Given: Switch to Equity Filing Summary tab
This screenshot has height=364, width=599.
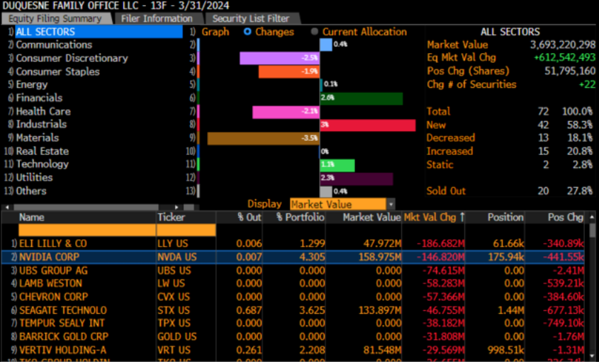Looking at the screenshot, I should (x=56, y=18).
